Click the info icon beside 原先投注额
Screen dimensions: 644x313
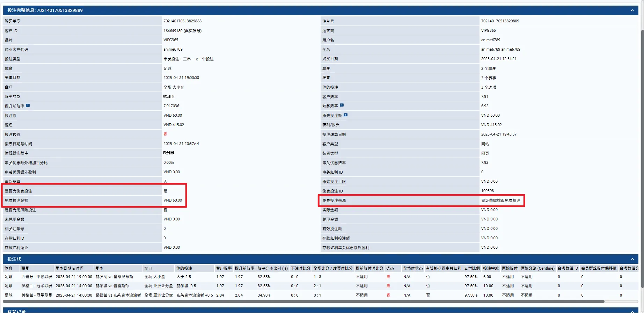(x=345, y=115)
